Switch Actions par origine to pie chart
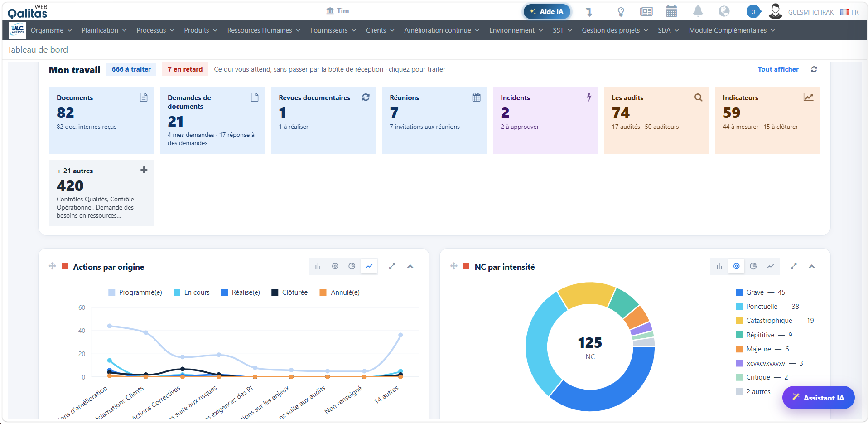Screen dimensions: 868x424 (x=352, y=266)
